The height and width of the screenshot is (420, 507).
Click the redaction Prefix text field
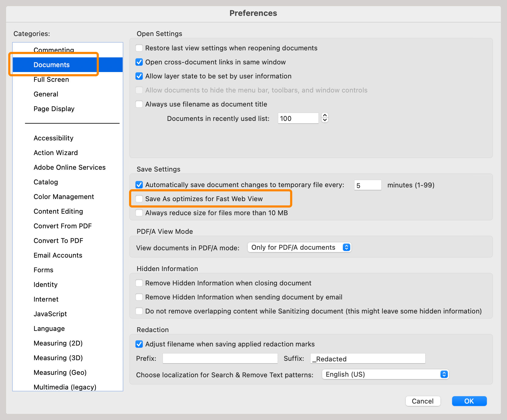click(x=220, y=358)
